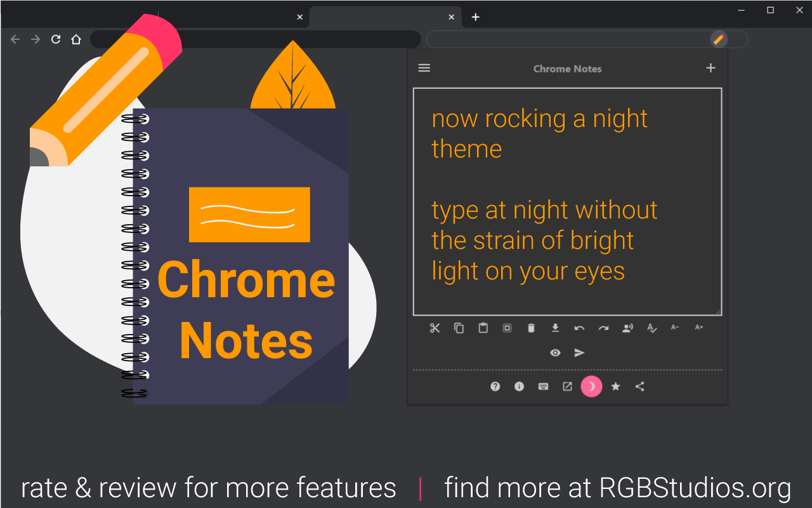Delete the note with trash icon
This screenshot has height=508, width=812.
point(531,328)
